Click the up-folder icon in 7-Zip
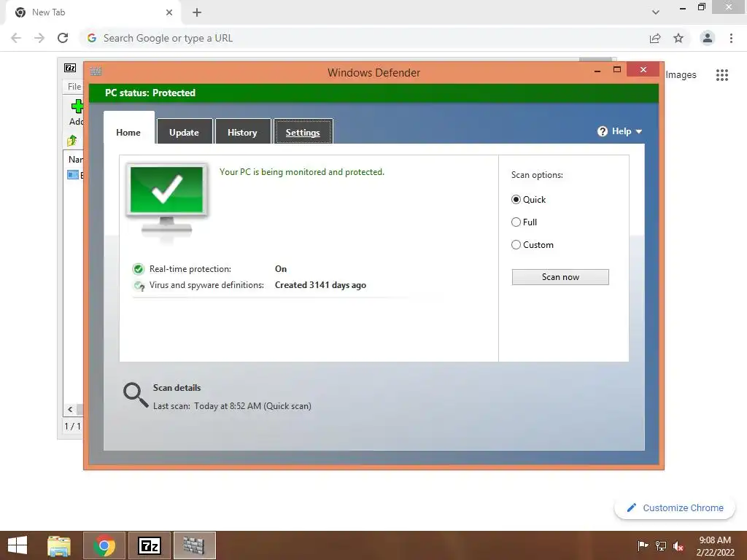This screenshot has height=560, width=747. [72, 141]
